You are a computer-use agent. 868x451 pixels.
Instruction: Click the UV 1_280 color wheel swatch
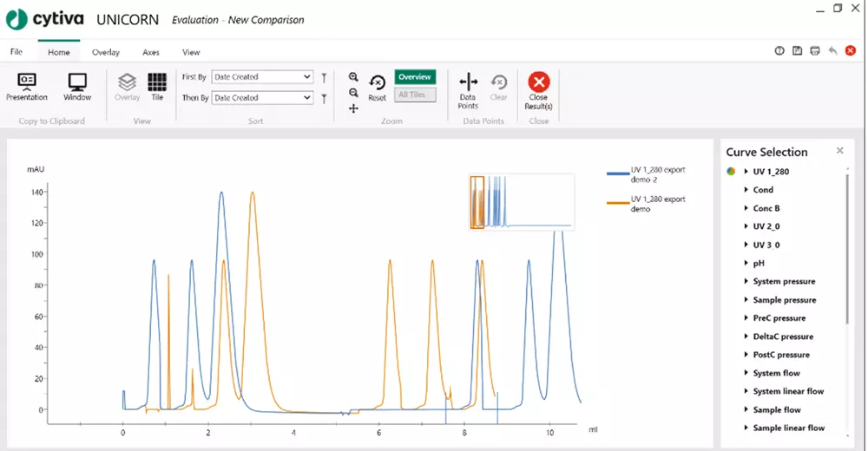click(733, 172)
